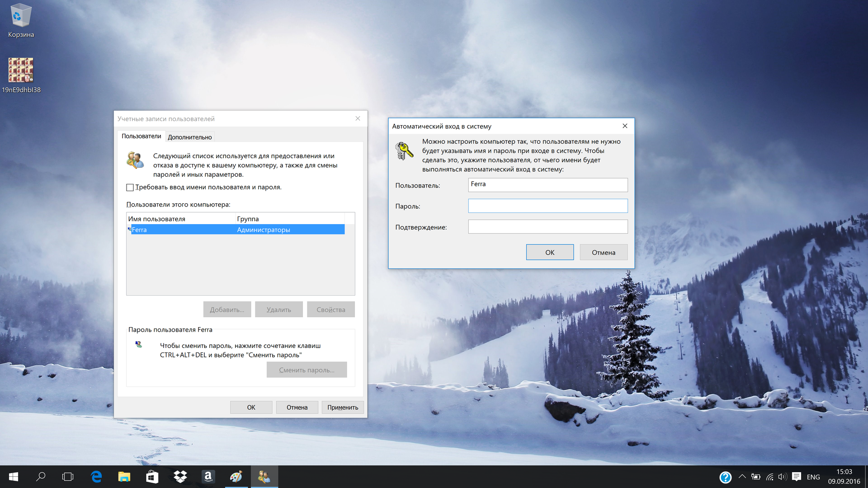The width and height of the screenshot is (868, 488).
Task: Open the User Accounts taskbar icon
Action: pyautogui.click(x=264, y=476)
